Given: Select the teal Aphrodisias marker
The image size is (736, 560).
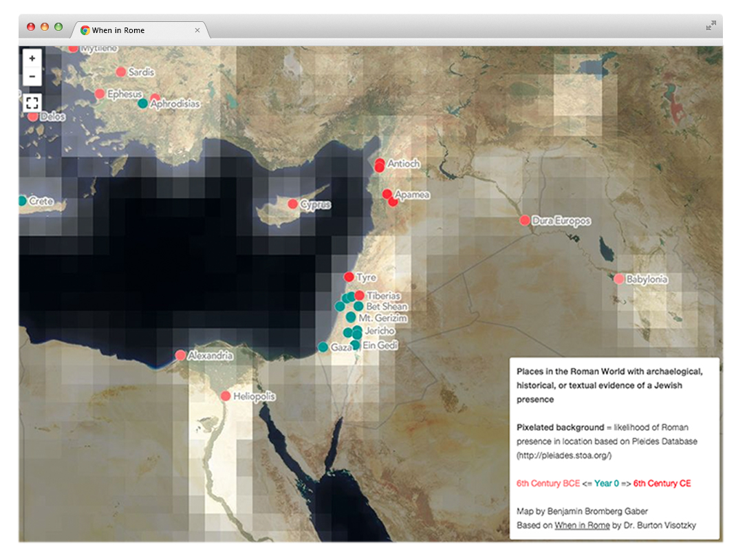Looking at the screenshot, I should pyautogui.click(x=142, y=103).
